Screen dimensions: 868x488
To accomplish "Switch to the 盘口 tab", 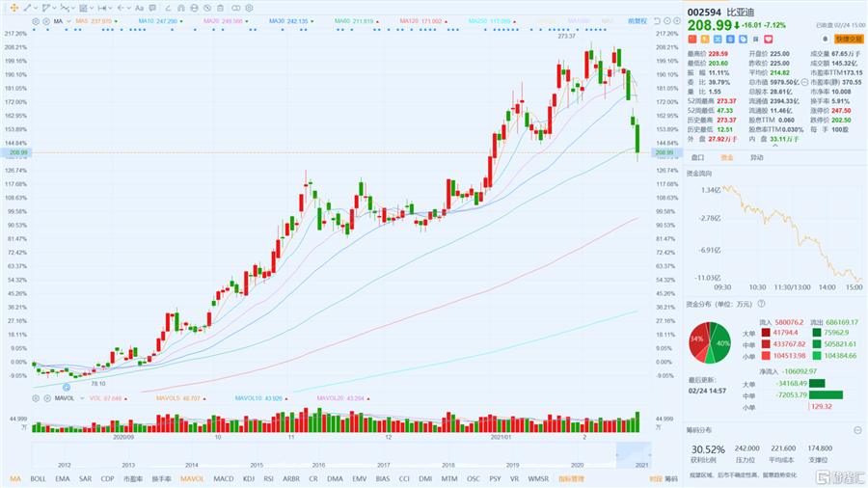I will pos(698,158).
